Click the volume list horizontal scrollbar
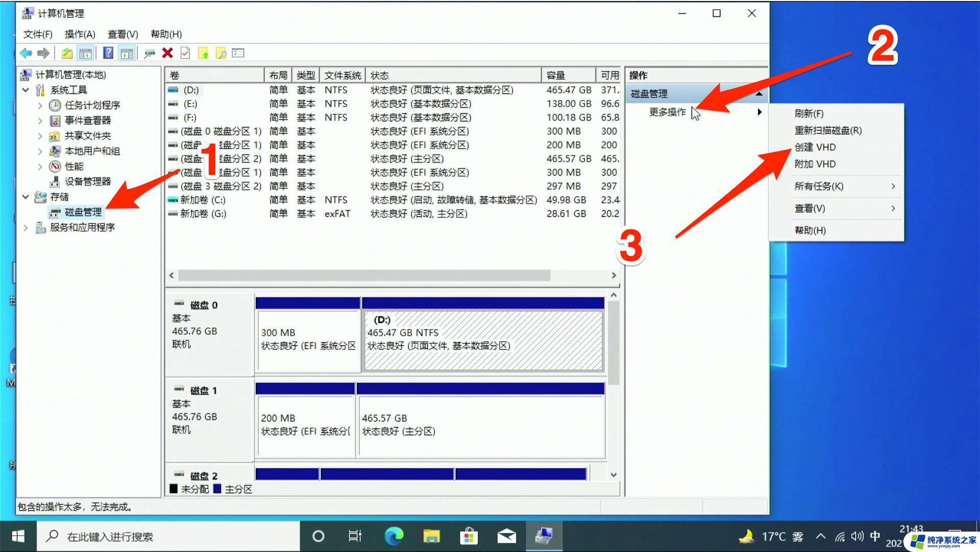The image size is (980, 552). 364,275
